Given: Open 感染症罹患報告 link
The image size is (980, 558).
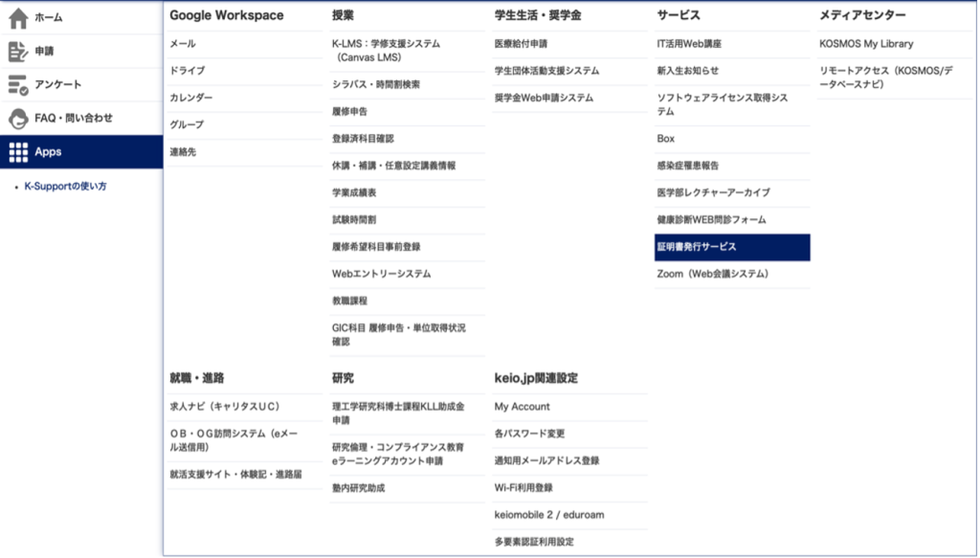Looking at the screenshot, I should click(687, 166).
